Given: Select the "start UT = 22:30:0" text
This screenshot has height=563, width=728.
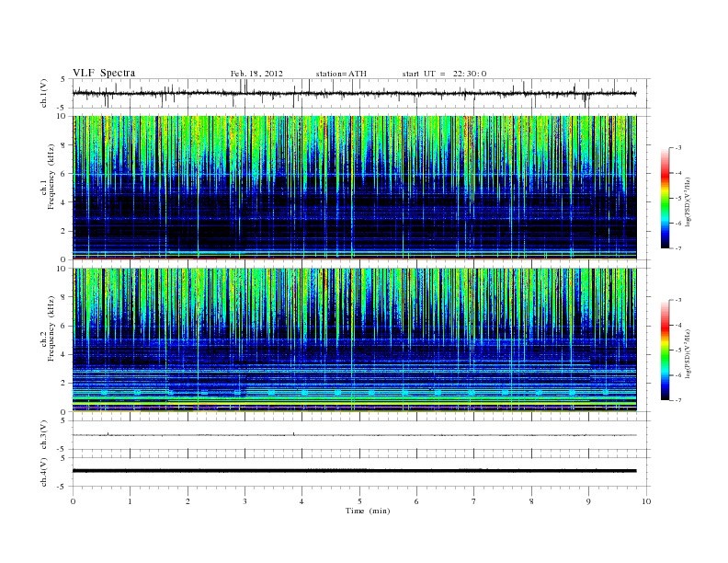Looking at the screenshot, I should [444, 74].
